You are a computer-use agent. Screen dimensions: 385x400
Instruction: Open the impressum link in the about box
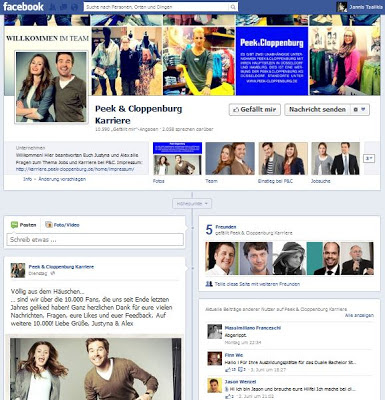click(x=75, y=169)
